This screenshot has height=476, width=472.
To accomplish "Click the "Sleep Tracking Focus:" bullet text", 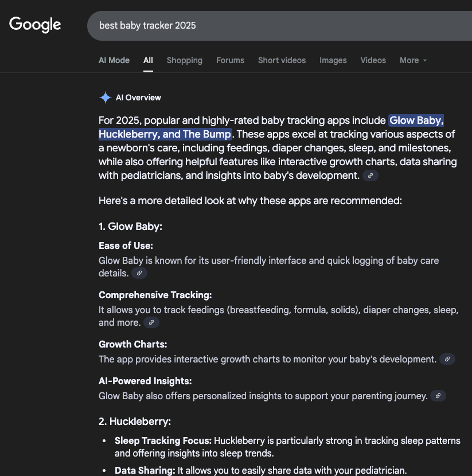I will (x=163, y=441).
